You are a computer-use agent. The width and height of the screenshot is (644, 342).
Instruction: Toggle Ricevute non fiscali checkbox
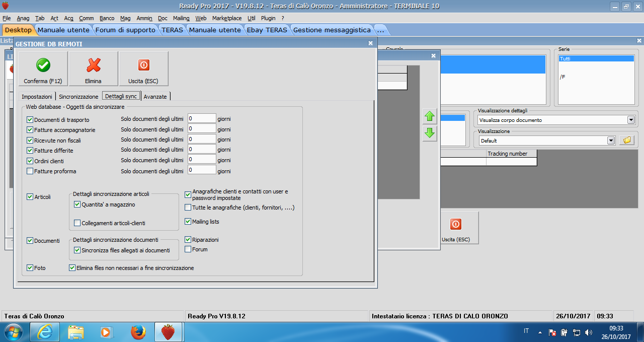pos(30,140)
